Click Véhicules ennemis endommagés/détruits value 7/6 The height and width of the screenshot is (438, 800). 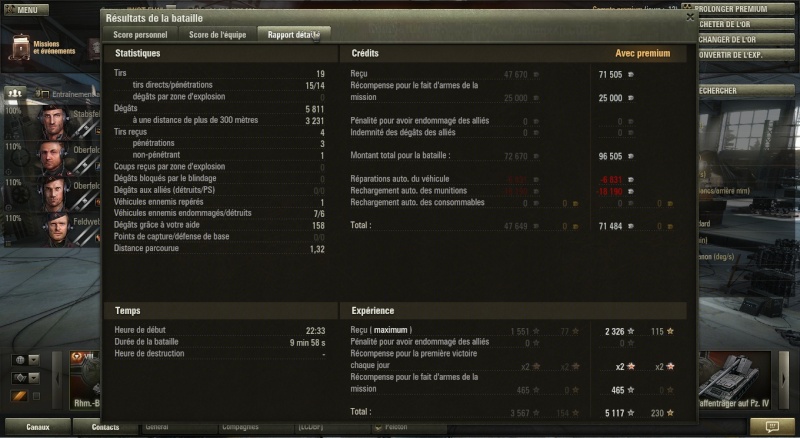pyautogui.click(x=319, y=214)
